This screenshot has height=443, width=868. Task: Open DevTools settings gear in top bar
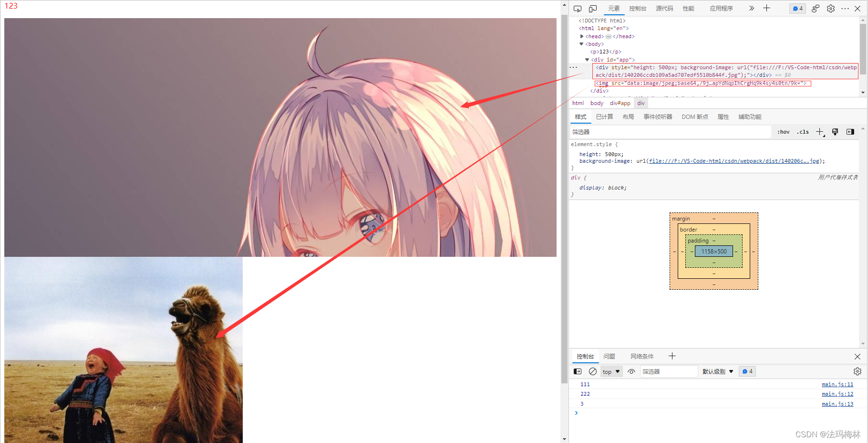pyautogui.click(x=831, y=9)
